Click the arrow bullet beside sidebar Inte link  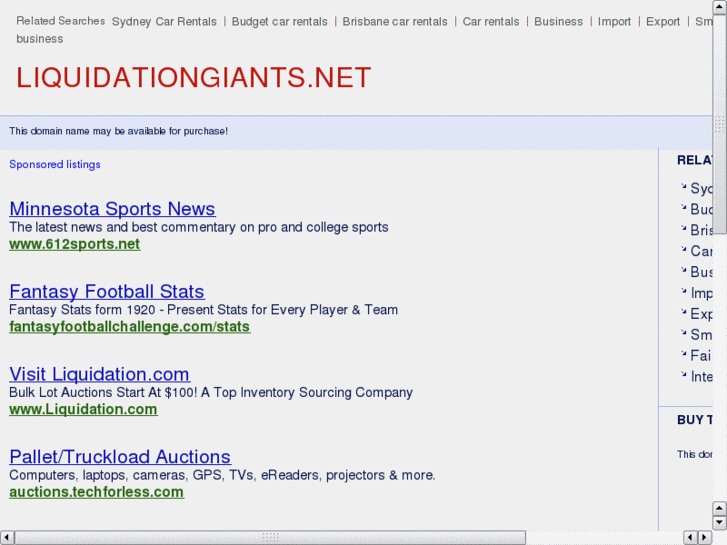click(684, 374)
